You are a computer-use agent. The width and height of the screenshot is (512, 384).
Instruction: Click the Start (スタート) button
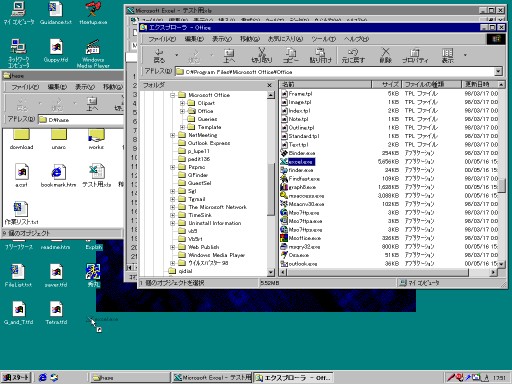point(16,377)
